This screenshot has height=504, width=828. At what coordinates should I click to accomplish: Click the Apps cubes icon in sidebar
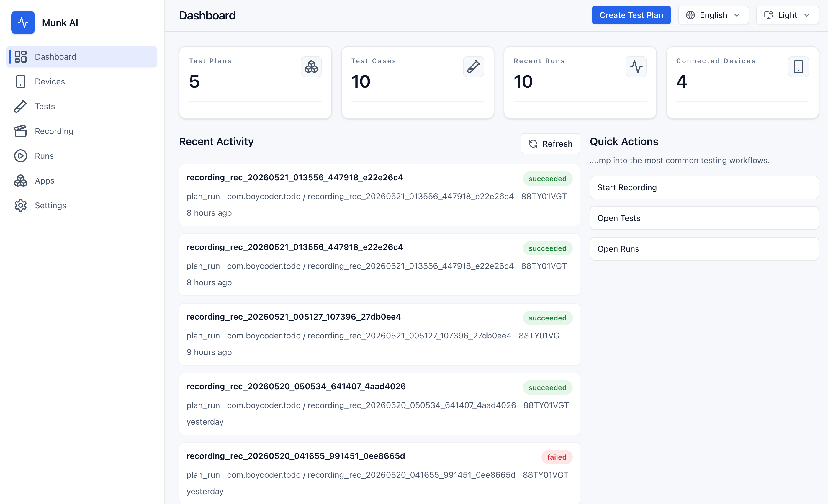point(20,181)
